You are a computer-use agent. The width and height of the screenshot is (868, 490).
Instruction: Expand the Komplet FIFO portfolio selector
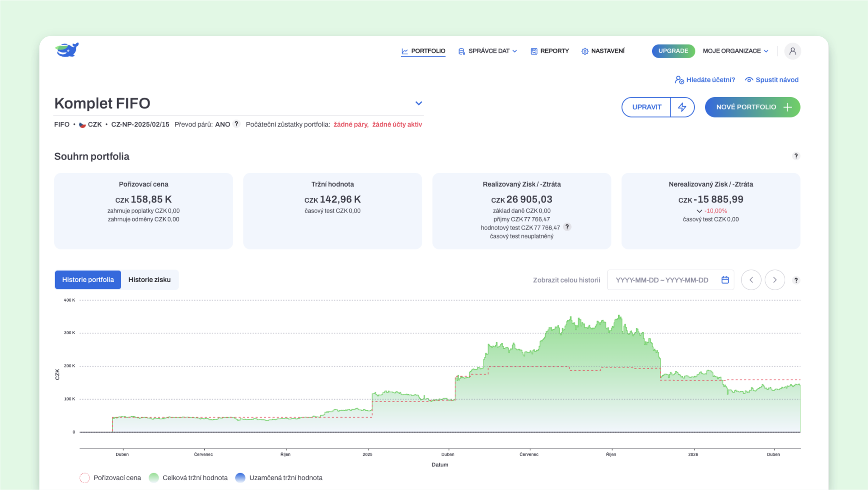[x=419, y=104]
